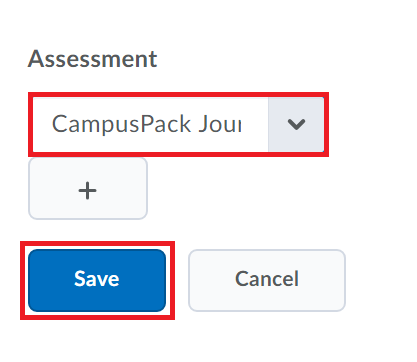Show assessment options with the dropdown arrow

pyautogui.click(x=296, y=124)
